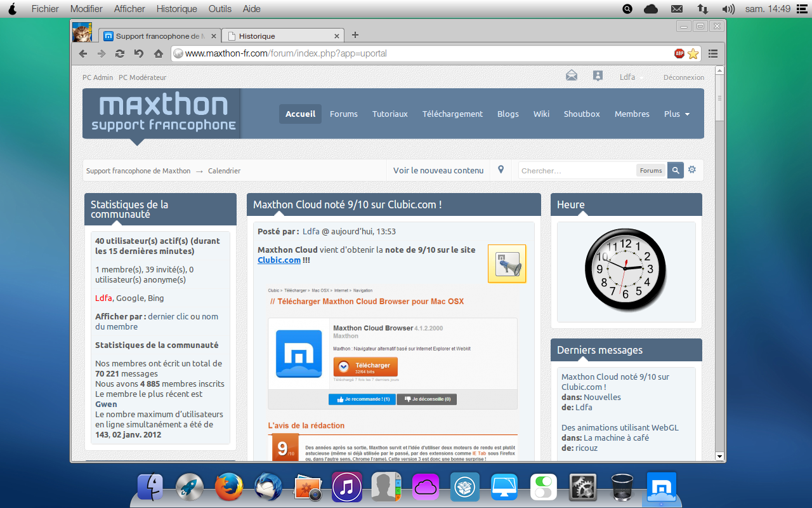812x508 pixels.
Task: Click the Déconnexion link
Action: [684, 77]
